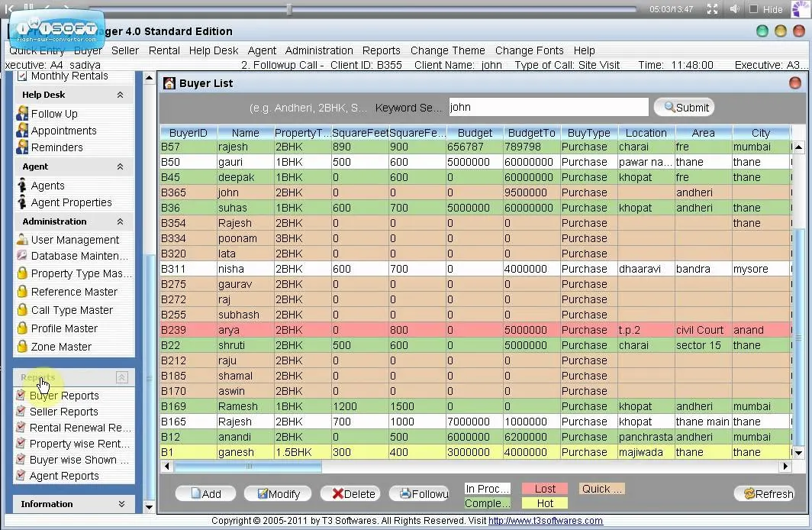This screenshot has width=812, height=530.
Task: Open Property Type Master
Action: (81, 273)
